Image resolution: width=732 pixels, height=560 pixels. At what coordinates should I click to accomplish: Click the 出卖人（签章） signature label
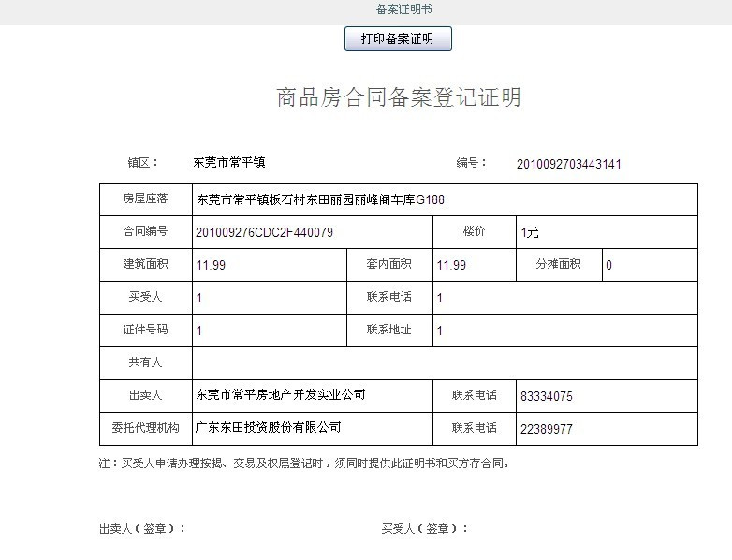pyautogui.click(x=142, y=529)
